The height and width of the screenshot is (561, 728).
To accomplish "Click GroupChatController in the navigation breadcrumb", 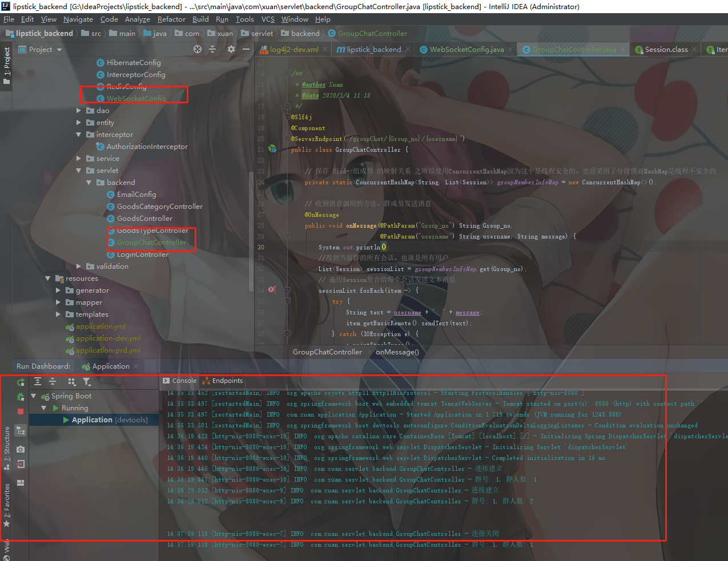I will [x=372, y=34].
